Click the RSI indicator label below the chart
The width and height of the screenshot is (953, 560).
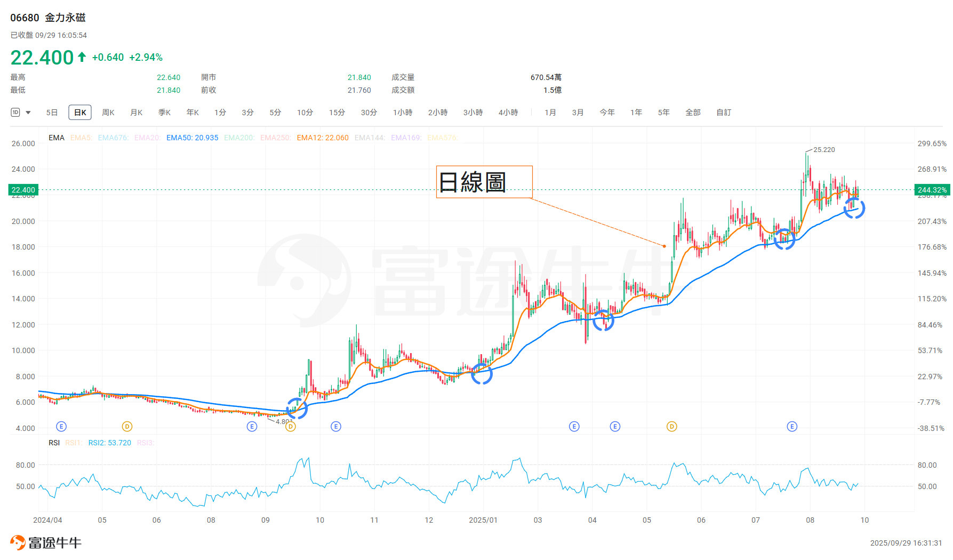(54, 443)
